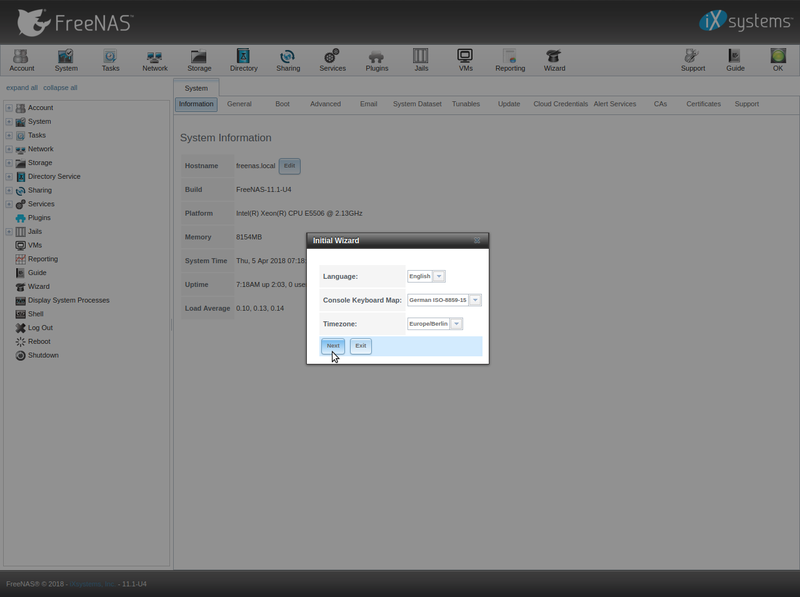Select the Information tab
This screenshot has height=597, width=800.
tap(196, 104)
